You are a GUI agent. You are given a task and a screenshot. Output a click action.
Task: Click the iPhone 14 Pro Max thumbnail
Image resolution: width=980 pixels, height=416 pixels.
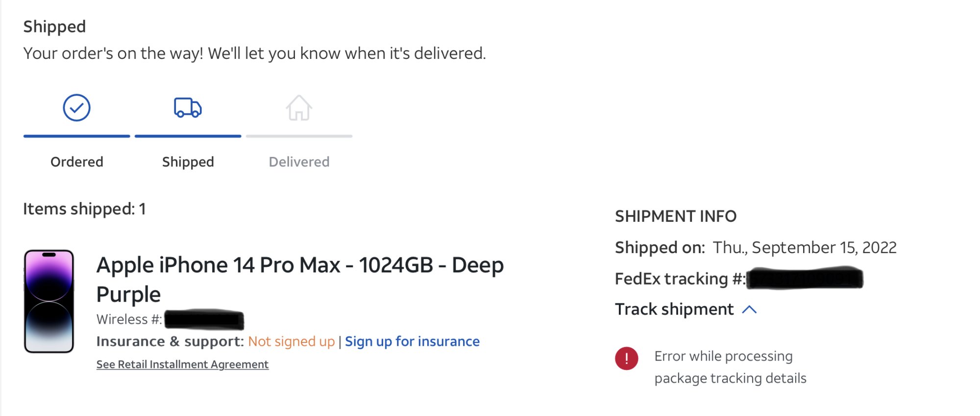coord(49,301)
